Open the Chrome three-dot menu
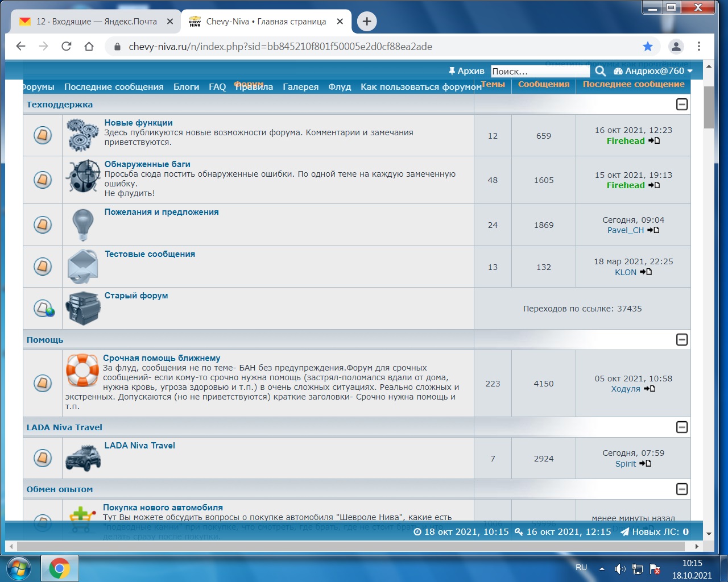The image size is (728, 582). click(699, 47)
